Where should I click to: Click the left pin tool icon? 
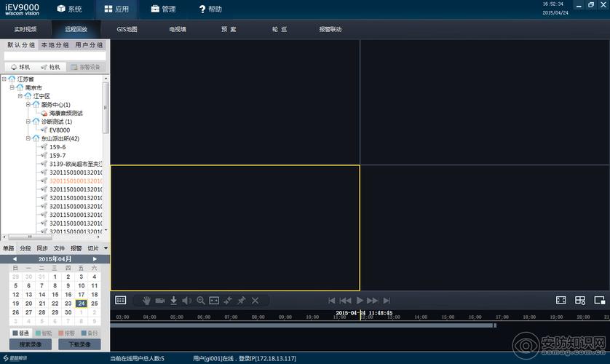point(228,300)
